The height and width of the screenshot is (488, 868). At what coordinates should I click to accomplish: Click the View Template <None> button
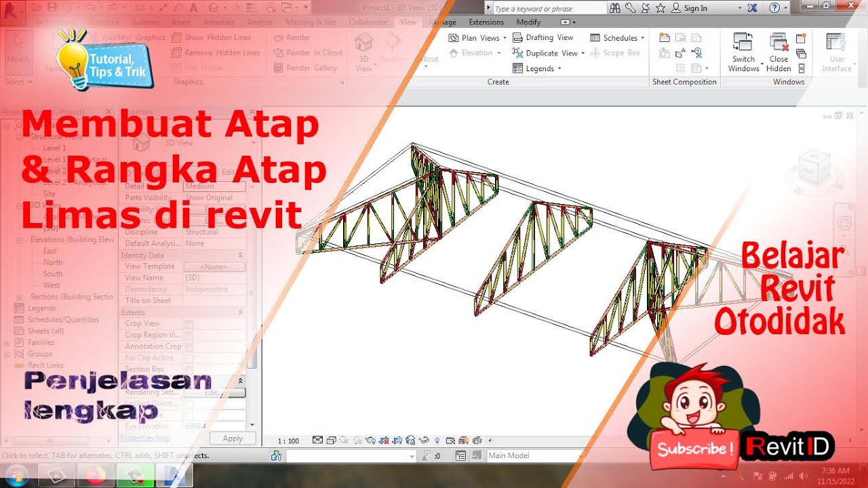(214, 267)
